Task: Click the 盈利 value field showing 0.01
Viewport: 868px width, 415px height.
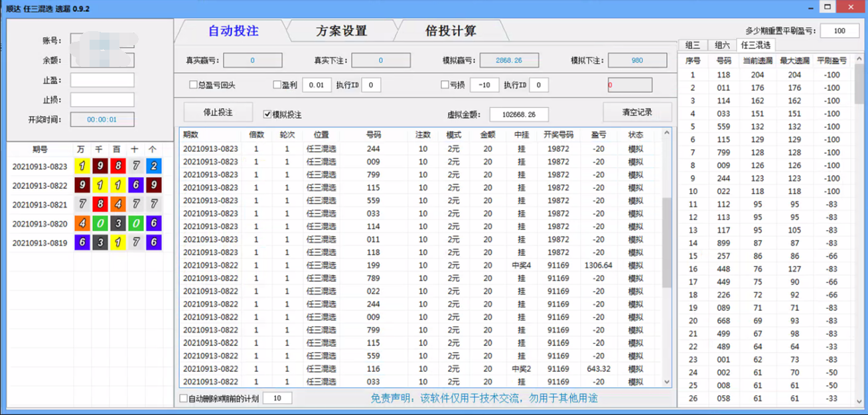Action: [317, 85]
